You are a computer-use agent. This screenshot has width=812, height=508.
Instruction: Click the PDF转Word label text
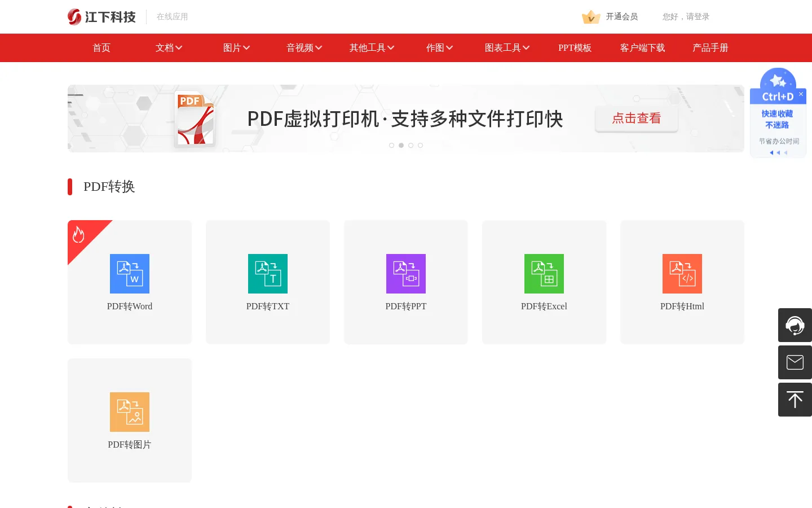point(130,306)
